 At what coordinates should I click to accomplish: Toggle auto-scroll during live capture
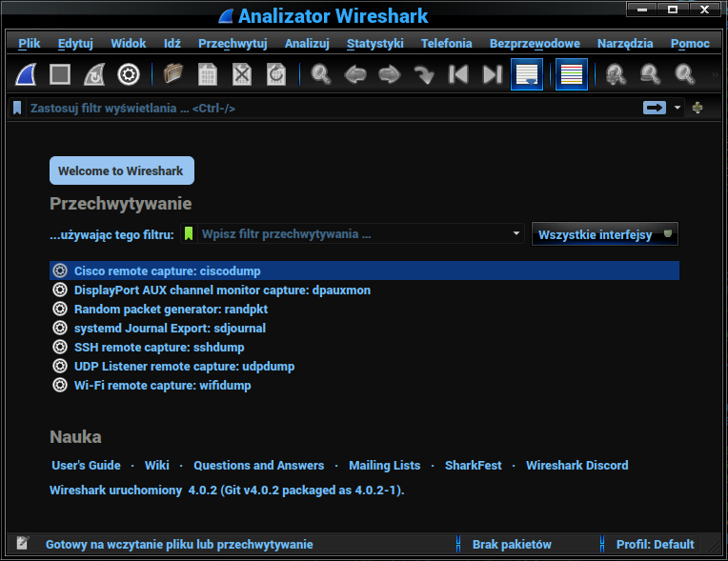(527, 74)
